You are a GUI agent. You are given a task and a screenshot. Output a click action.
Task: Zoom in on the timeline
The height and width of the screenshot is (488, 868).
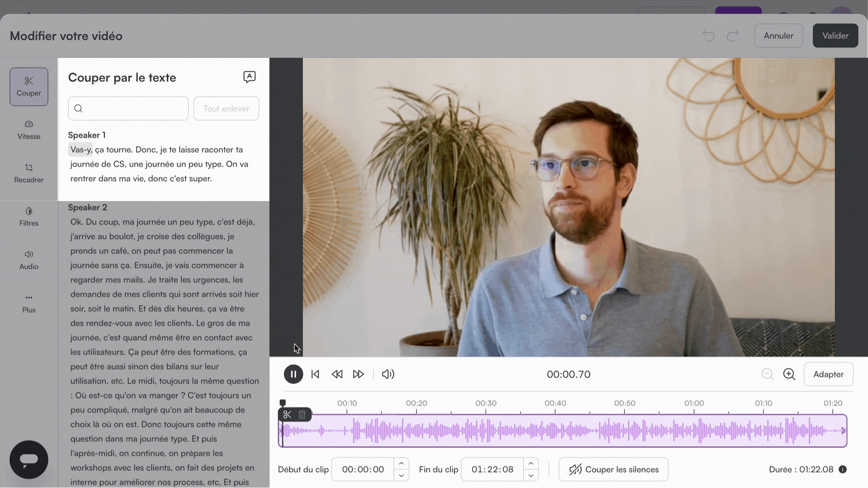coord(789,374)
